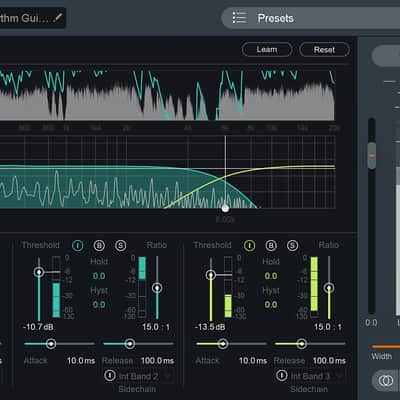Click the -13.5 dB threshold readout
Image resolution: width=400 pixels, height=400 pixels.
(210, 327)
